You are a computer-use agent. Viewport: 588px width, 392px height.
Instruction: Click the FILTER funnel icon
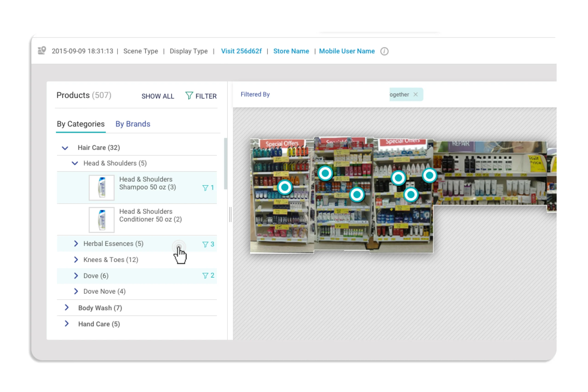tap(189, 96)
